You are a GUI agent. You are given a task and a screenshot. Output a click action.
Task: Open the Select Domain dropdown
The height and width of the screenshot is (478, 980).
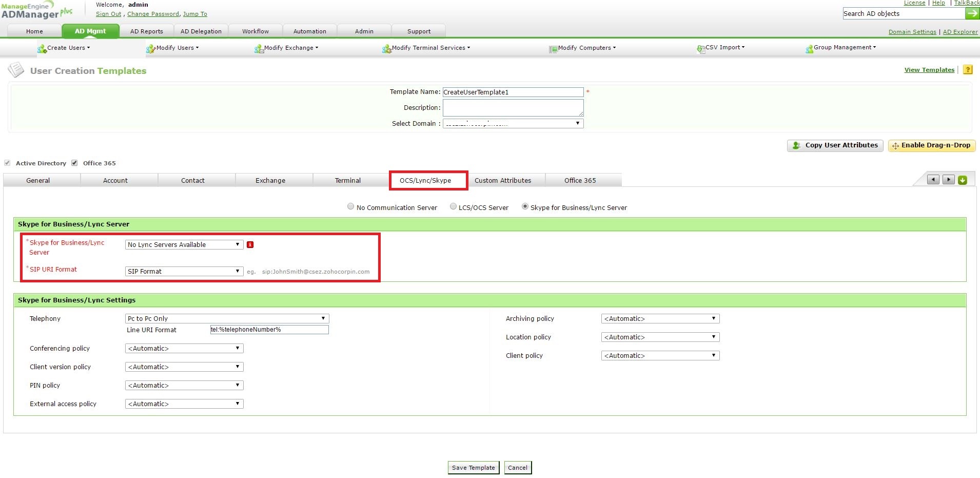[513, 124]
